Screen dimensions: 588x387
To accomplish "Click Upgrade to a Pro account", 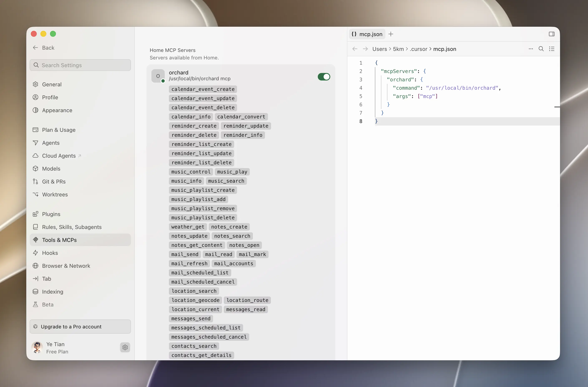I will tap(80, 327).
